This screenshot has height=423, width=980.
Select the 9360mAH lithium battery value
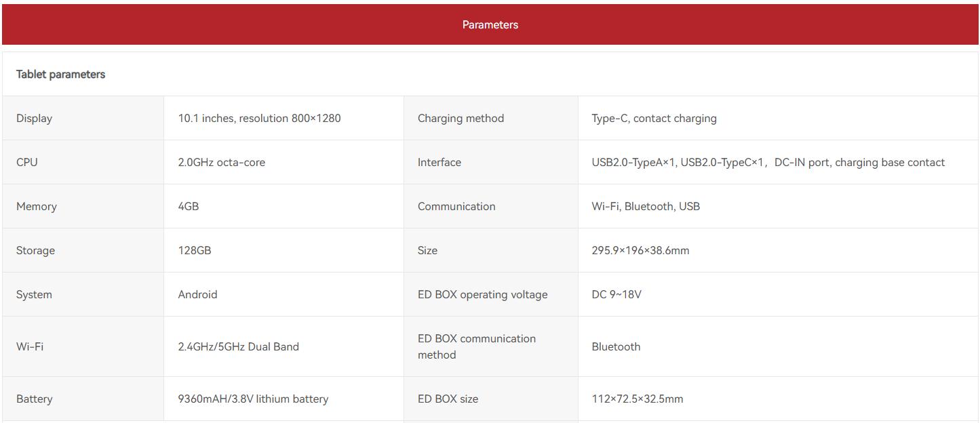click(253, 399)
